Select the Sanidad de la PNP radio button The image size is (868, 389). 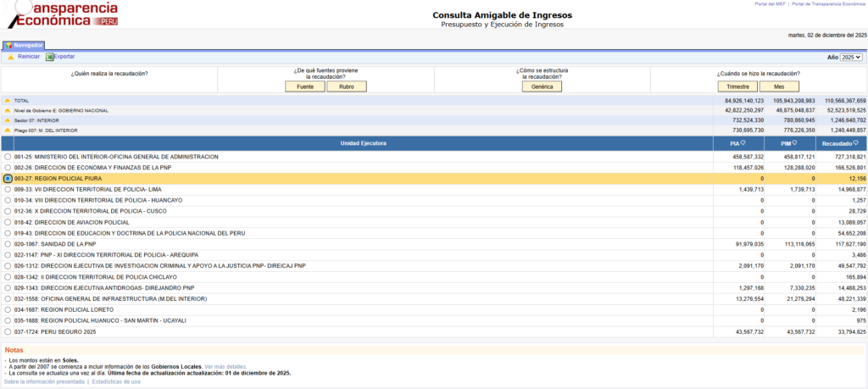pos(8,244)
